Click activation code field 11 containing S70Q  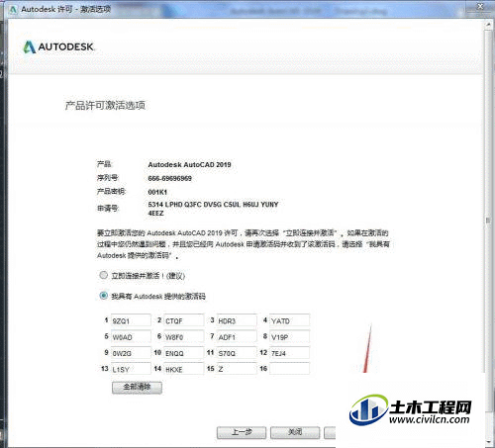(x=237, y=353)
